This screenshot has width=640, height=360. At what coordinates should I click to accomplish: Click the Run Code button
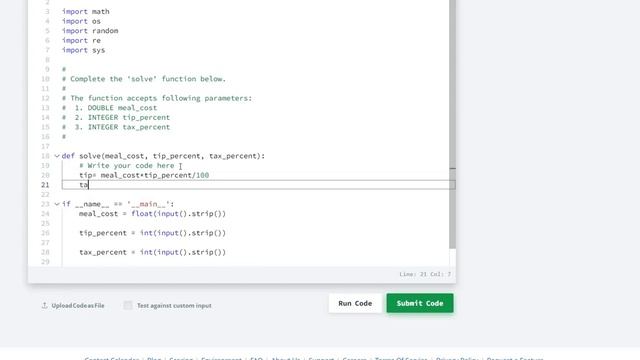click(355, 303)
